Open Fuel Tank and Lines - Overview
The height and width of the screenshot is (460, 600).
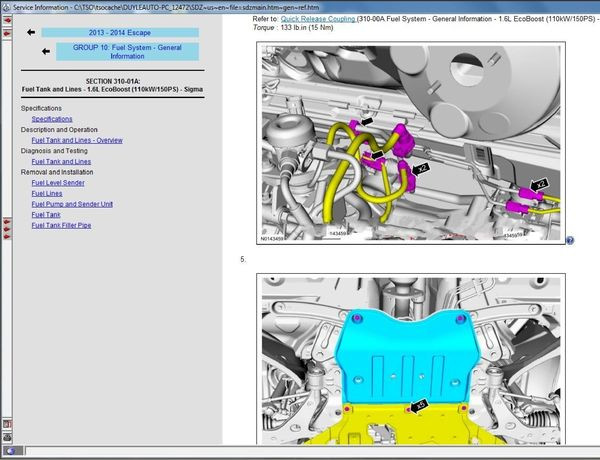point(77,140)
